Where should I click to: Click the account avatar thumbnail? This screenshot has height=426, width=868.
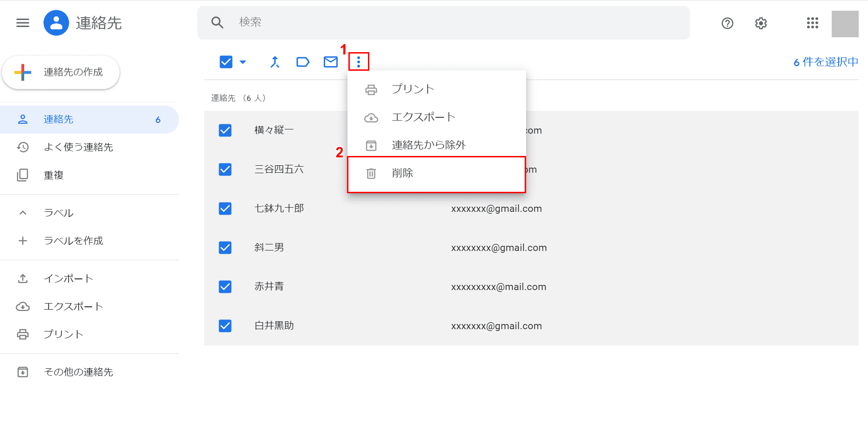pyautogui.click(x=845, y=24)
